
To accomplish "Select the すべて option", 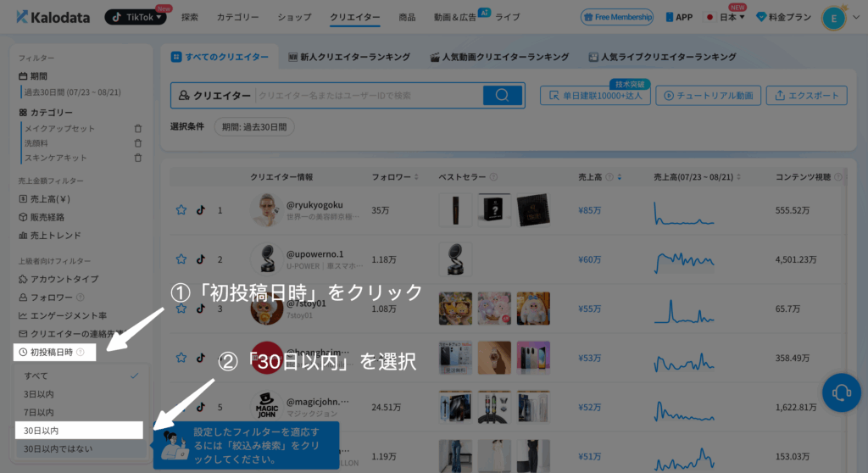I will [x=81, y=376].
